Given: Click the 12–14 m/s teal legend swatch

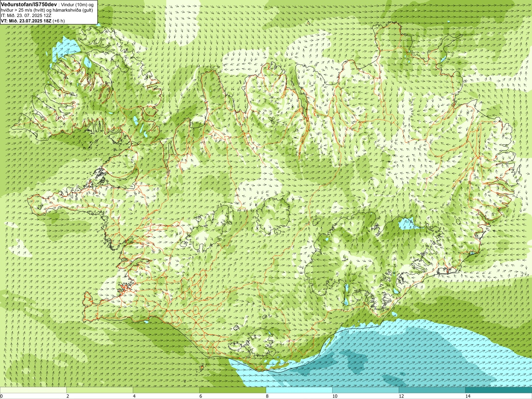Looking at the screenshot, I should (x=432, y=390).
